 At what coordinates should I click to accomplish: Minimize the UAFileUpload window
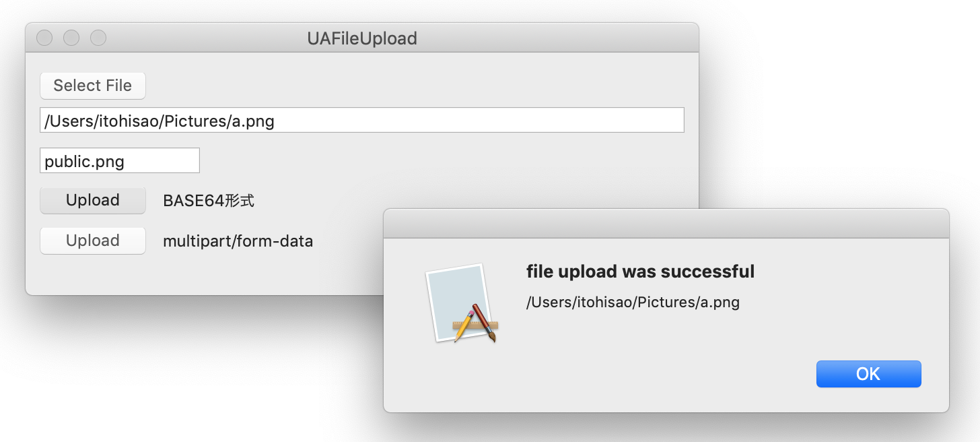coord(71,38)
